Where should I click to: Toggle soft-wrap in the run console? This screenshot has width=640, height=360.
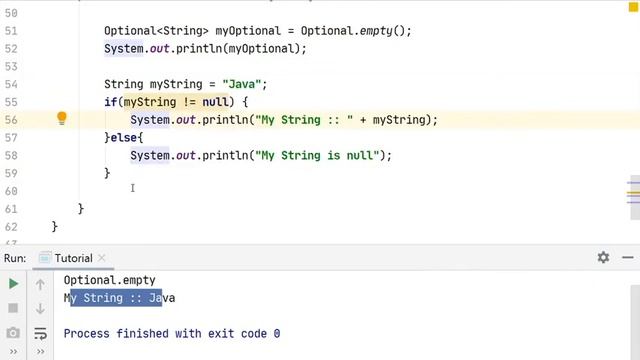(x=40, y=333)
